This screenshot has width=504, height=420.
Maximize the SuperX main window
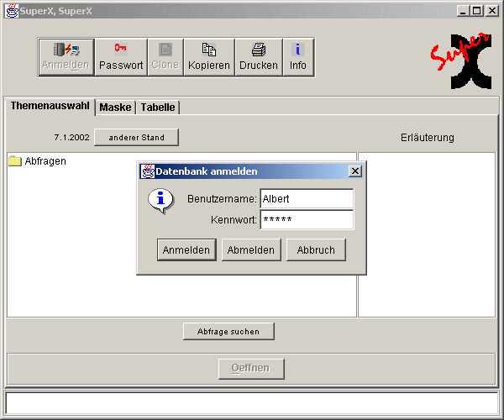[477, 11]
